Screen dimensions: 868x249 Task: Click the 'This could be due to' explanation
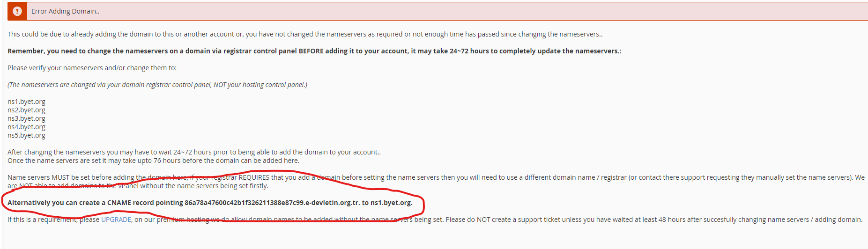click(x=305, y=34)
